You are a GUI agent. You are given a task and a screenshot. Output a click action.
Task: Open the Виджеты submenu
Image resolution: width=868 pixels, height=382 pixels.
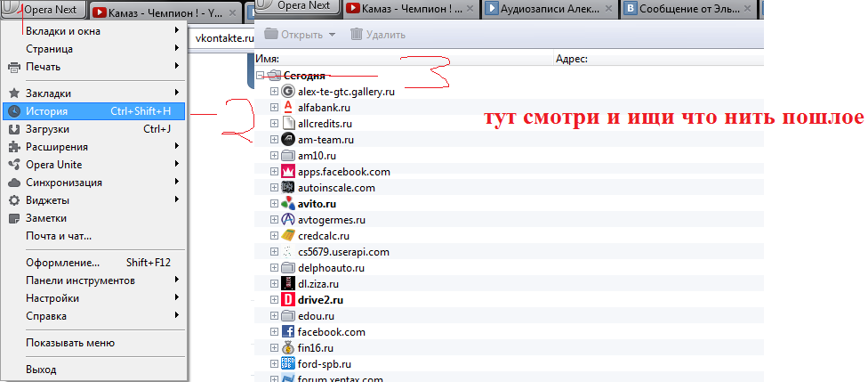tap(94, 200)
